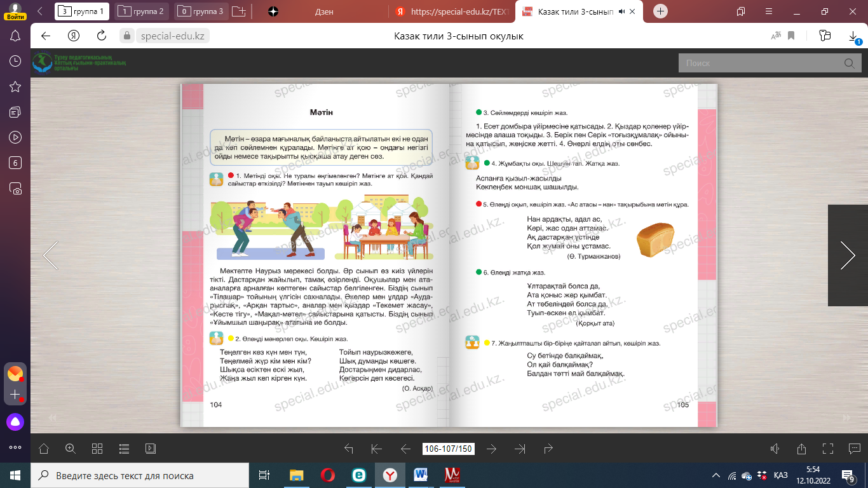The width and height of the screenshot is (868, 488).
Task: Switch keyboard language ҚАЗ indicator
Action: click(782, 475)
